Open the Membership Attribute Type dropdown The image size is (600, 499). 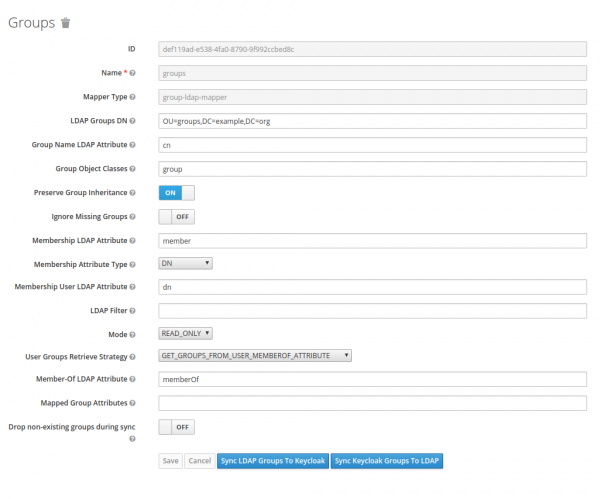pos(186,263)
